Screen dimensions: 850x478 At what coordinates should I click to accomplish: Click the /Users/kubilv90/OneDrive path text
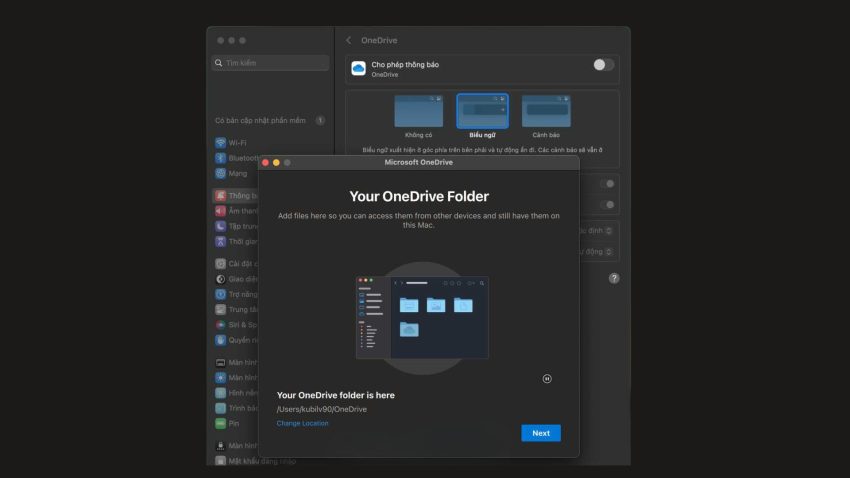click(x=321, y=409)
